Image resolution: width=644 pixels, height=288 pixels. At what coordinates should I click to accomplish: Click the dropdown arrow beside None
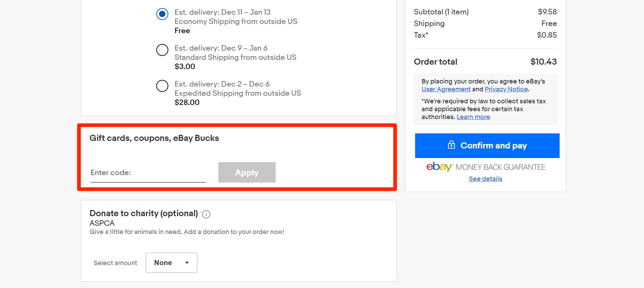(x=187, y=263)
